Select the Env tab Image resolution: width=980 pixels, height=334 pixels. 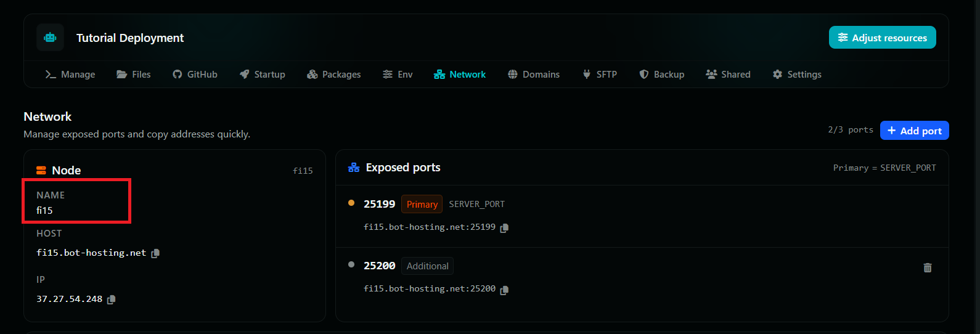tap(398, 75)
